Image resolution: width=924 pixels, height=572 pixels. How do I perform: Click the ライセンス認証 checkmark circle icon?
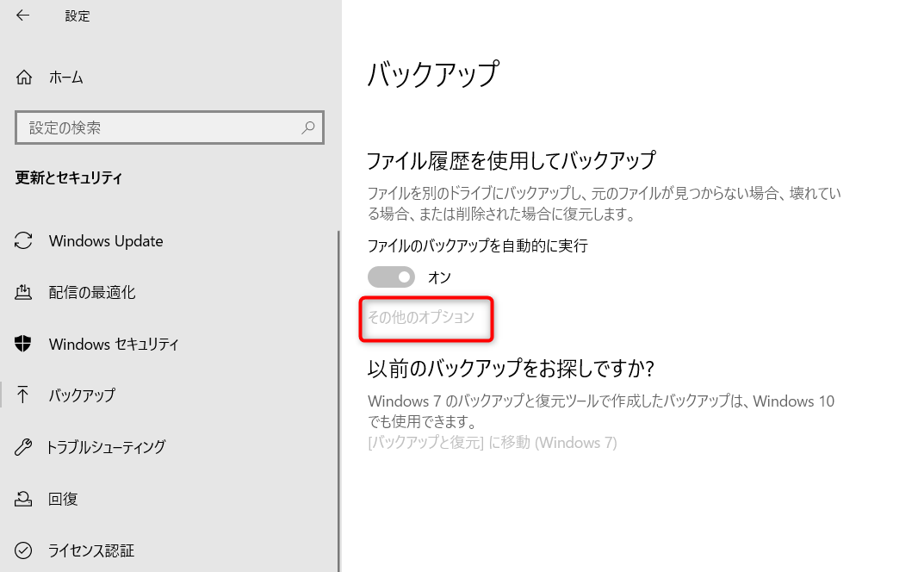click(x=23, y=550)
